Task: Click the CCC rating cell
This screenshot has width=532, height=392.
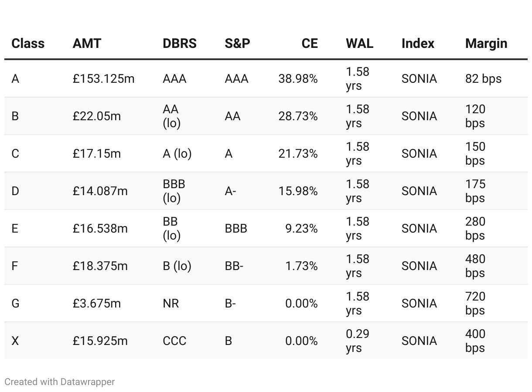Action: [174, 341]
